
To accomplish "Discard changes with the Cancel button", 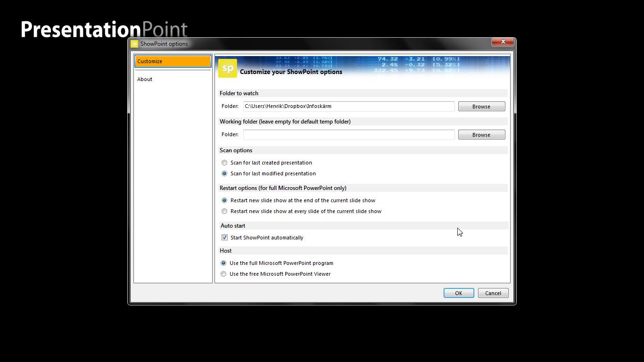I will (493, 293).
